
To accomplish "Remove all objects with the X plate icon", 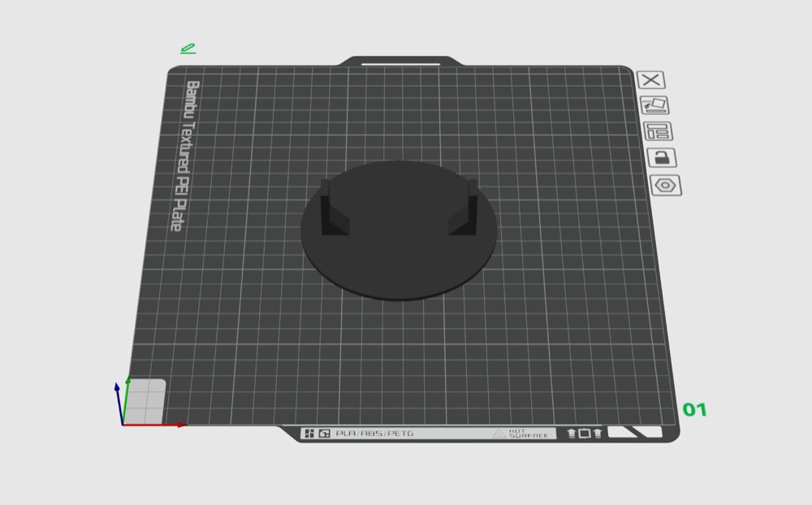I will pyautogui.click(x=651, y=80).
